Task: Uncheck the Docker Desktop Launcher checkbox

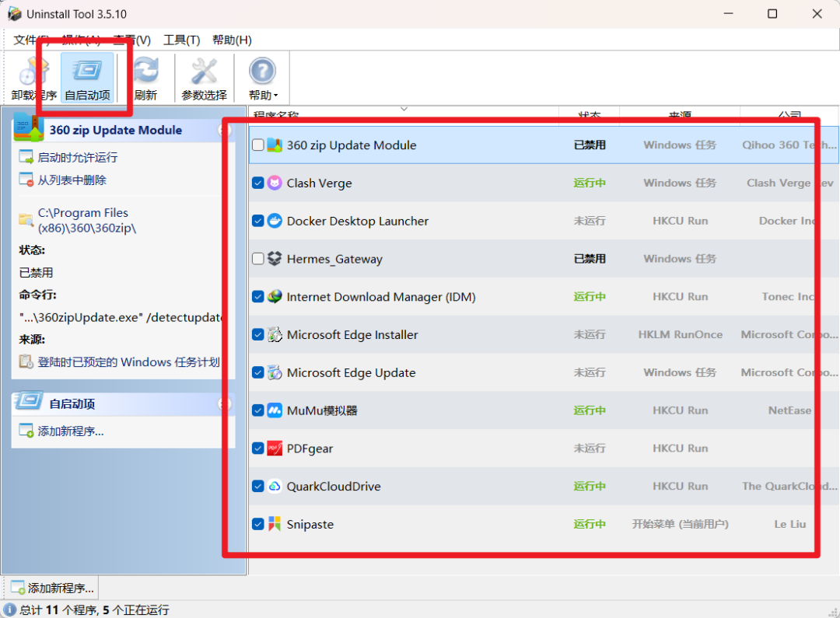Action: point(257,221)
